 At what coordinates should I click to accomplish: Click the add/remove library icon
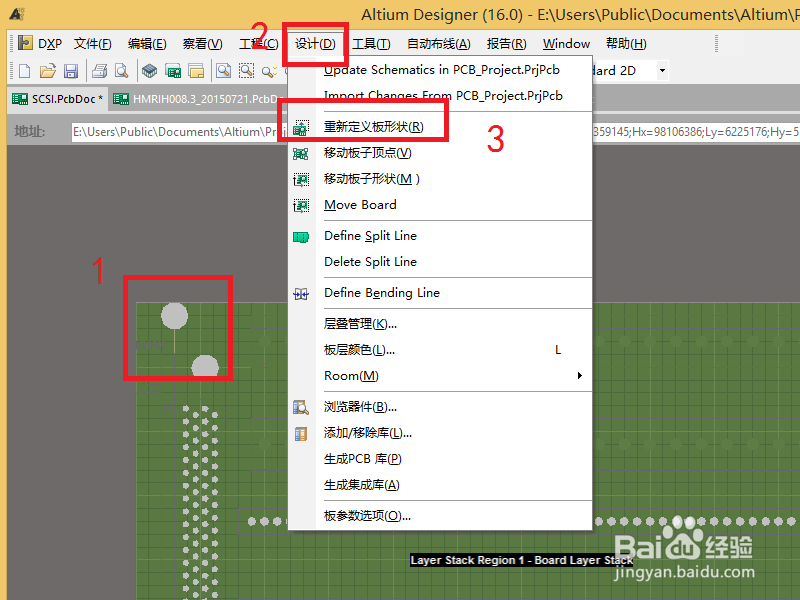301,434
